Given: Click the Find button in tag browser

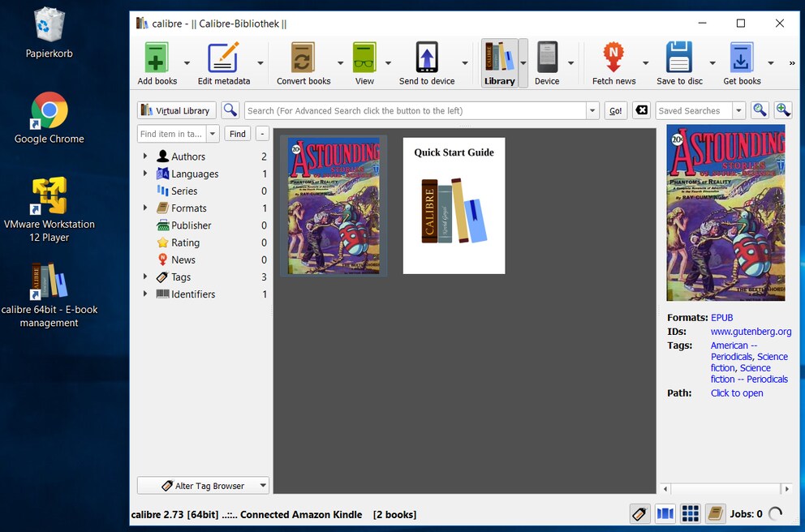Looking at the screenshot, I should pyautogui.click(x=237, y=133).
